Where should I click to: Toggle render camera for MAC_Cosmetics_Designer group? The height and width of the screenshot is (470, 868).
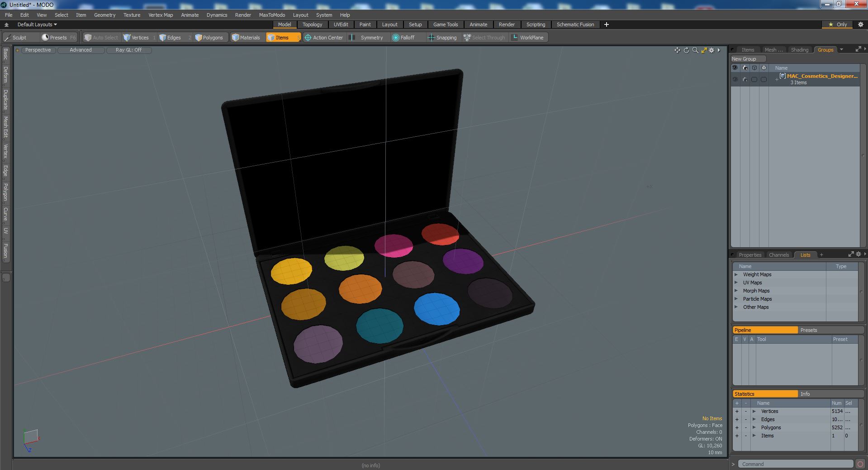745,79
